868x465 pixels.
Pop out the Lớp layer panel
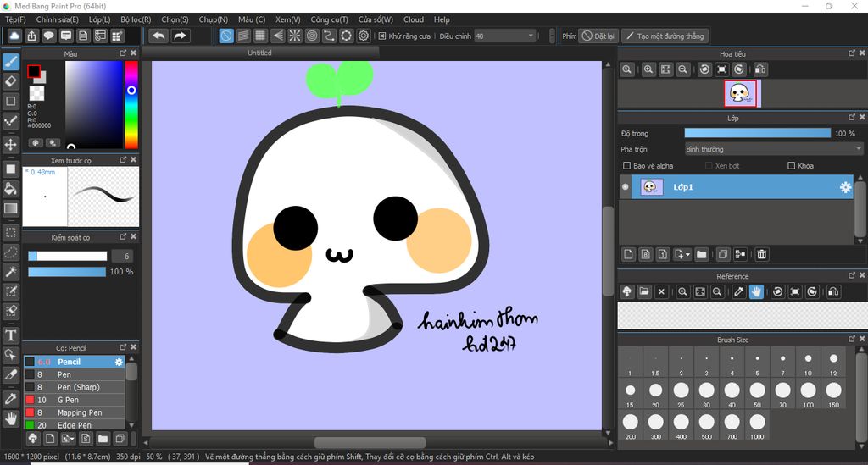point(851,117)
